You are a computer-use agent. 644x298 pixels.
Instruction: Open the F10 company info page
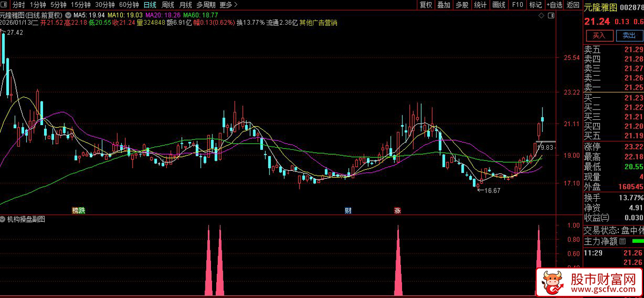coord(517,4)
